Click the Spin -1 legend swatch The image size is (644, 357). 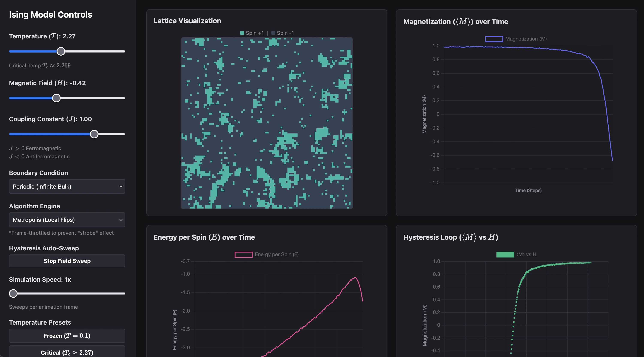click(273, 33)
